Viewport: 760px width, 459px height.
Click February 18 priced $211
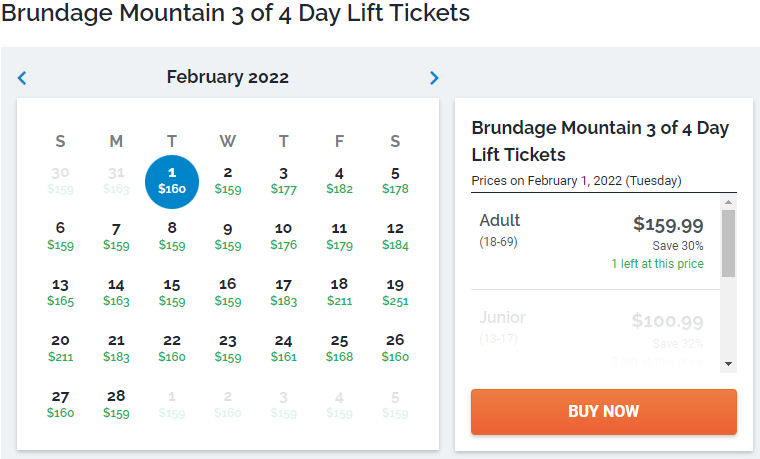click(x=339, y=292)
